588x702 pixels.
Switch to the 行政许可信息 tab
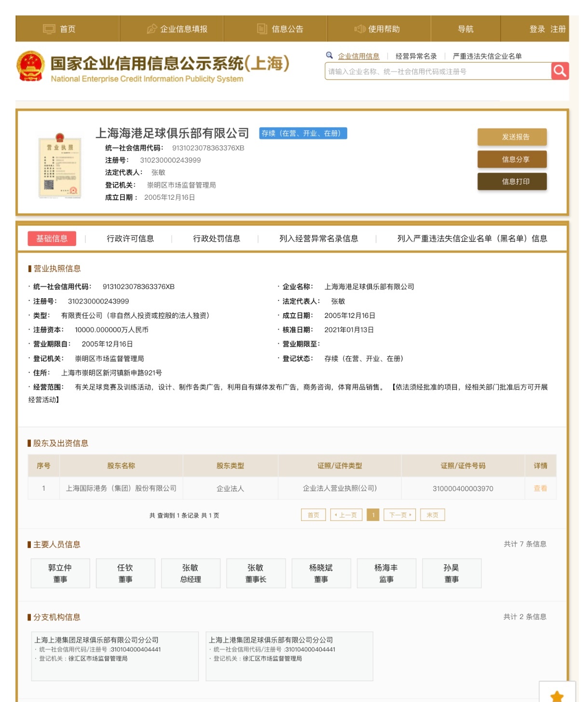click(x=130, y=238)
